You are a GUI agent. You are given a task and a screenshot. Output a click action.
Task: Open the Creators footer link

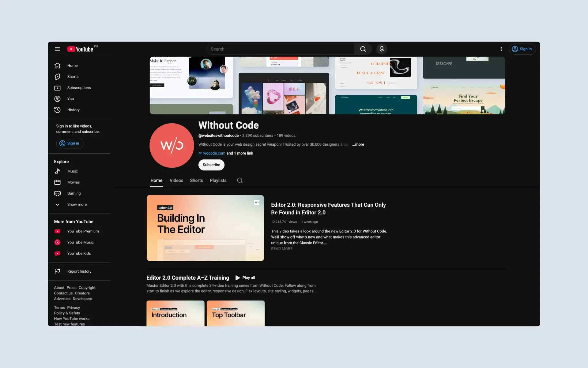(x=82, y=293)
